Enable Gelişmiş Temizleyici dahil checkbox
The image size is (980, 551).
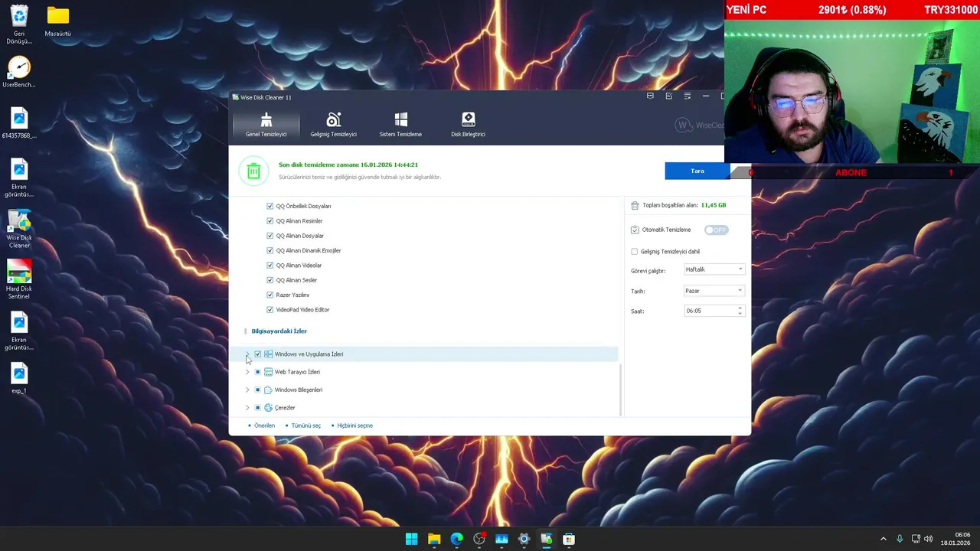click(634, 251)
